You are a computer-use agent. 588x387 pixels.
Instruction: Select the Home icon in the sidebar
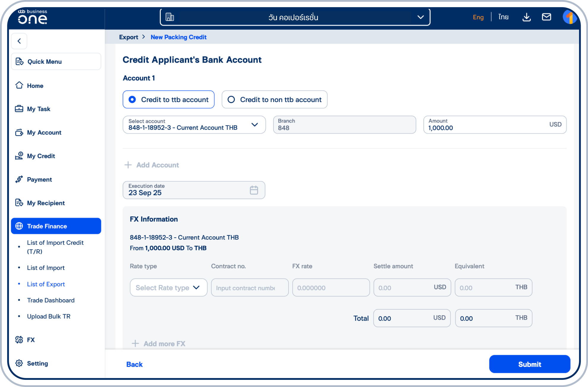pos(19,85)
